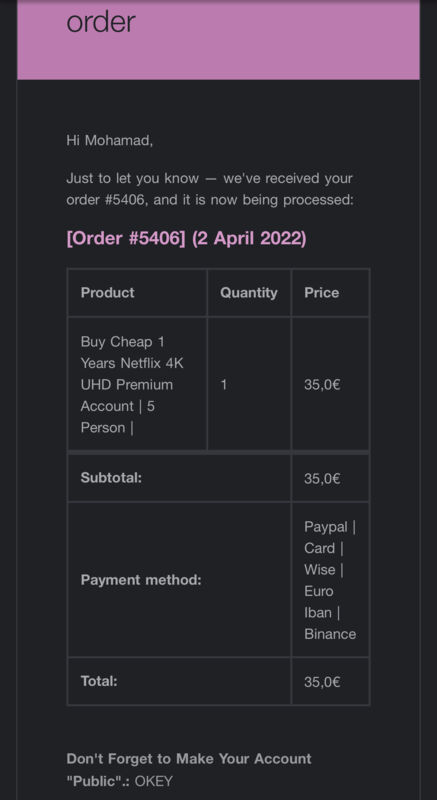
Task: Click the Don't Forget account Public note
Action: tap(189, 769)
